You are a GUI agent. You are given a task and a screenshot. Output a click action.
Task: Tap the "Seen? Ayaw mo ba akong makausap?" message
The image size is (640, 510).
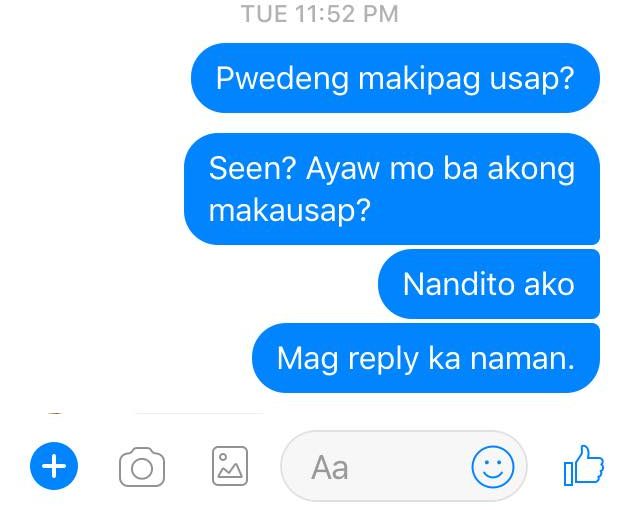pyautogui.click(x=392, y=189)
